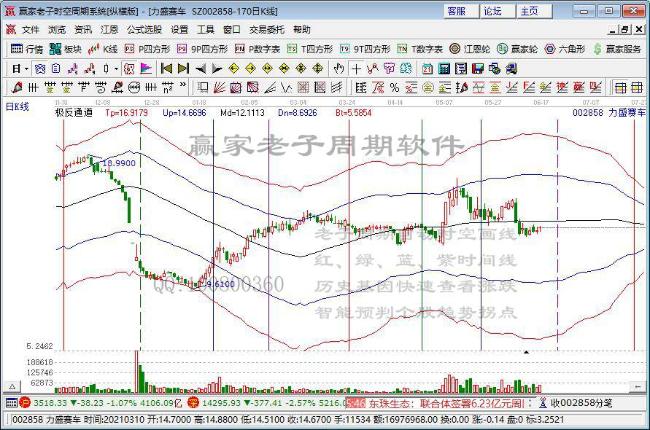Click the 日K线 chart label
Image resolution: width=650 pixels, height=430 pixels.
pyautogui.click(x=17, y=107)
